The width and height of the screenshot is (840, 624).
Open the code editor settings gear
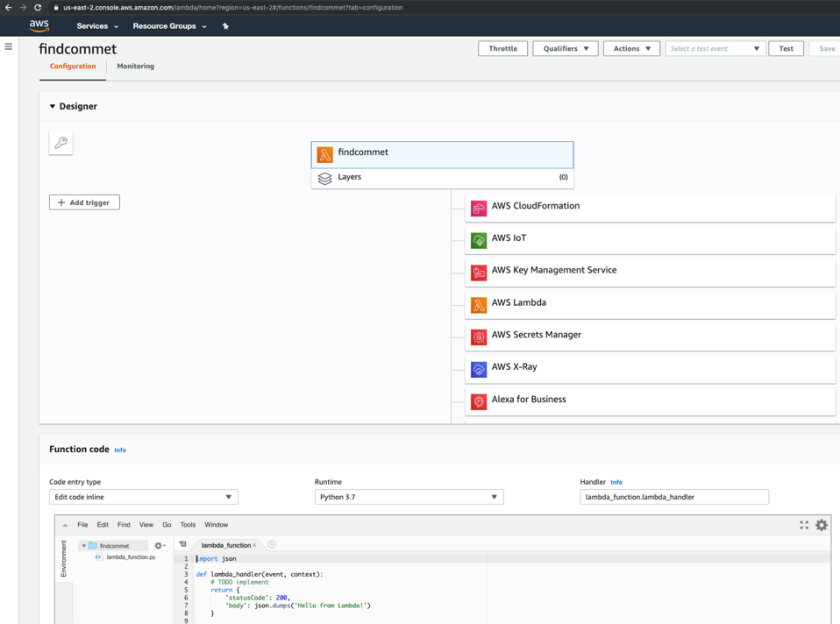coord(821,525)
